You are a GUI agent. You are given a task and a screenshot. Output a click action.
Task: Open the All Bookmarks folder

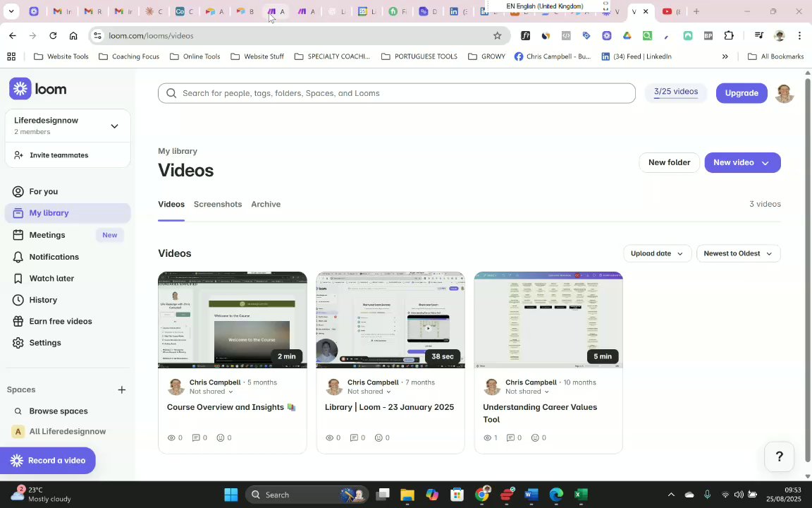point(776,56)
